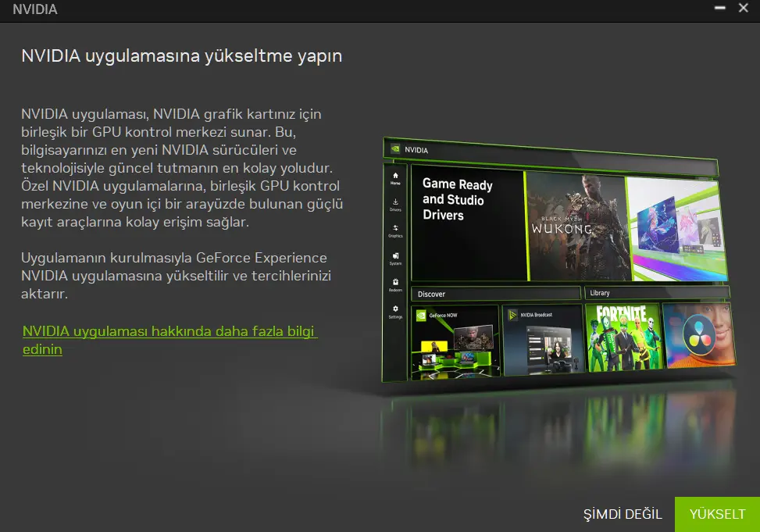The width and height of the screenshot is (760, 532).
Task: Click the heading NVIDIA uygulamasına yükseltme yapın
Action: coord(182,55)
